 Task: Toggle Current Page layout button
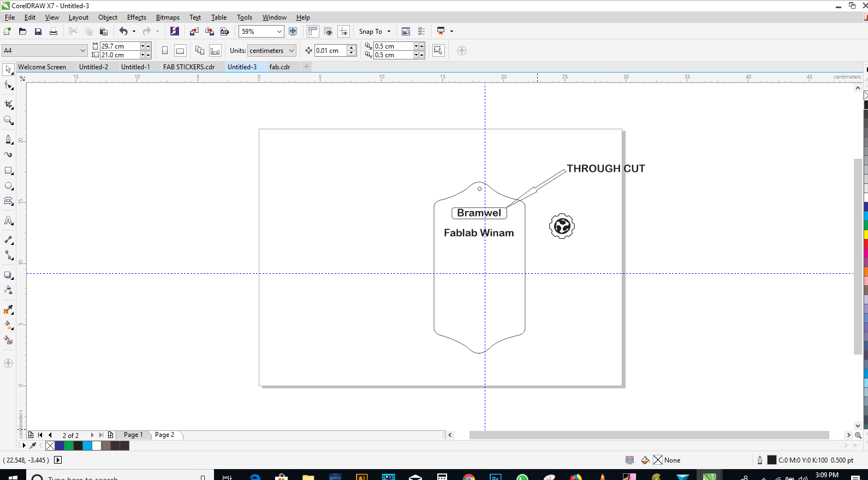215,51
